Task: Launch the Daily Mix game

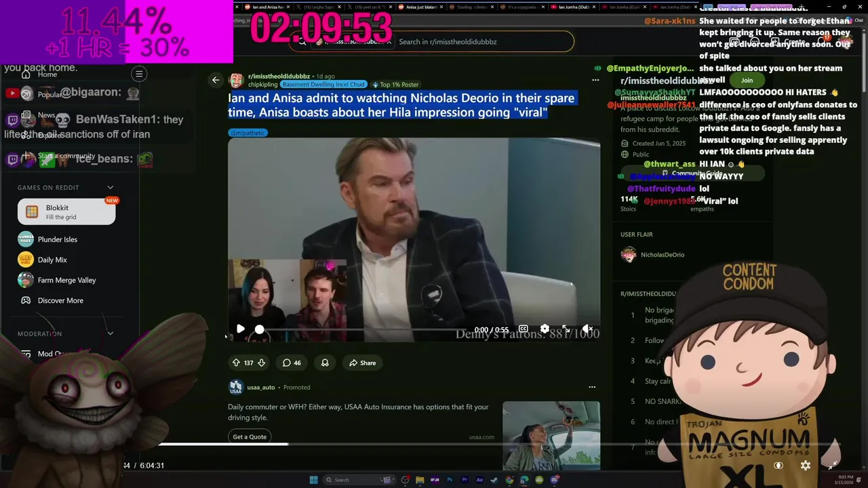Action: (52, 260)
